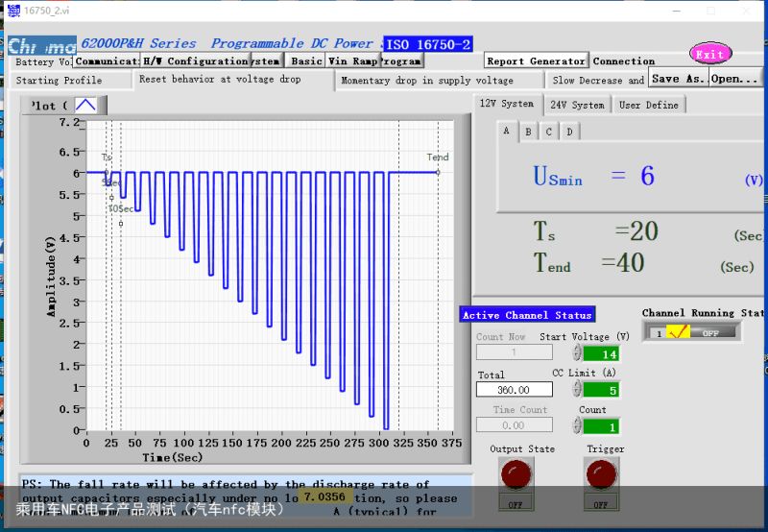Image resolution: width=768 pixels, height=532 pixels.
Task: Select severity level B tab
Action: point(528,132)
